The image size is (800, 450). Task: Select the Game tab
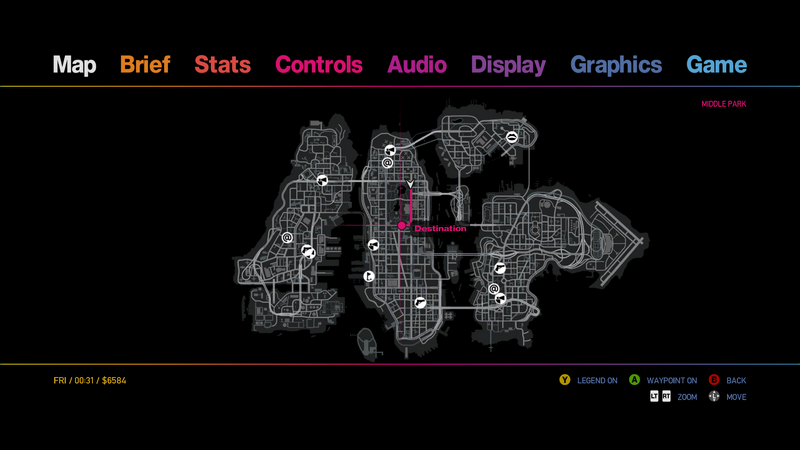pyautogui.click(x=716, y=65)
